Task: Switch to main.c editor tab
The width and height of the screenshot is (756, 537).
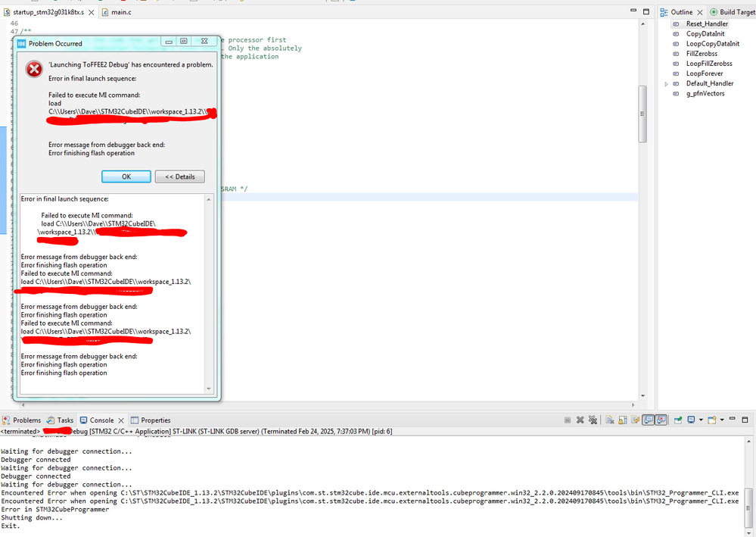Action: 117,12
